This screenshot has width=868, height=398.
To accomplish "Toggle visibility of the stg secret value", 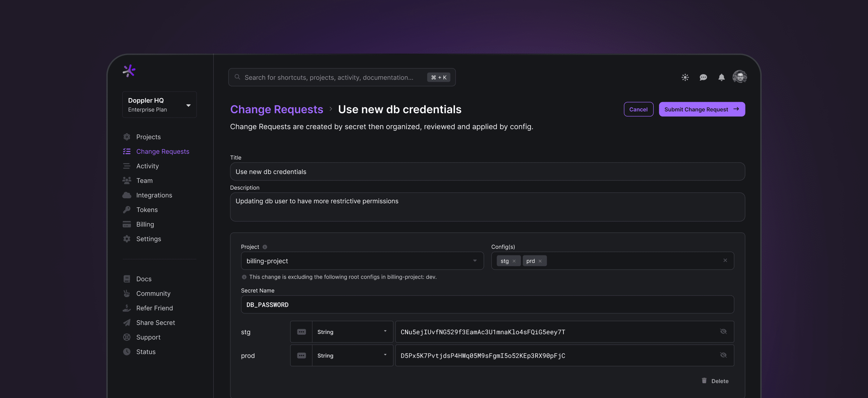I will tap(723, 331).
